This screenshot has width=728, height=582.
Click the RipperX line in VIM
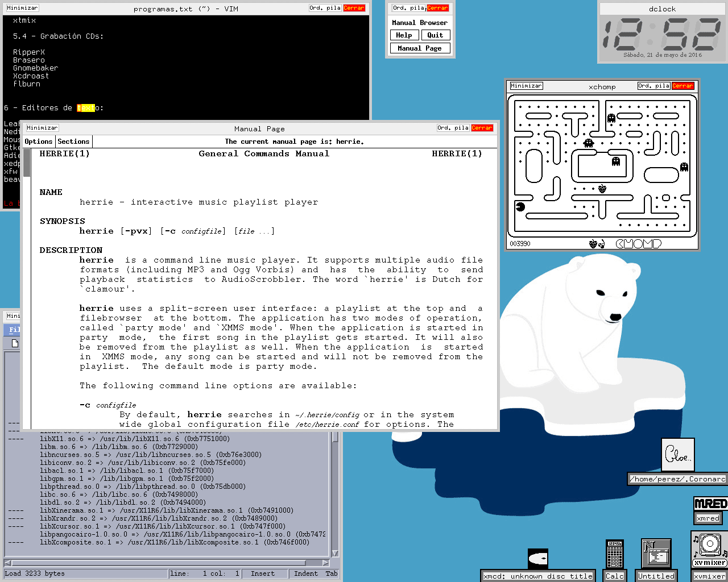coord(29,52)
